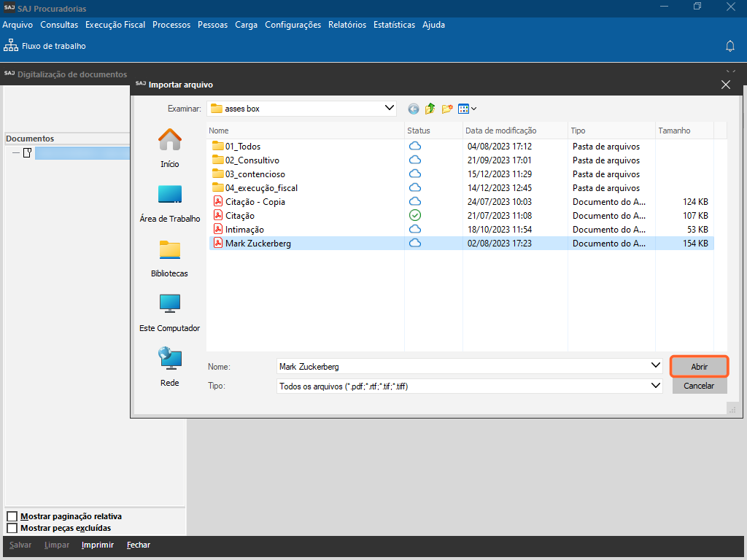Toggle Mostrar peças excluídas checkbox
Viewport: 747px width, 560px height.
click(x=12, y=528)
